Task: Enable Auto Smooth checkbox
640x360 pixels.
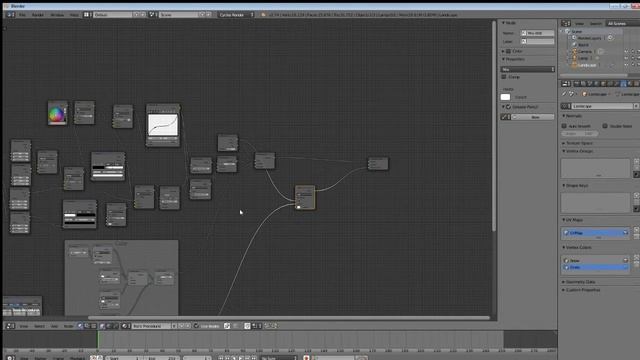Action: 564,126
